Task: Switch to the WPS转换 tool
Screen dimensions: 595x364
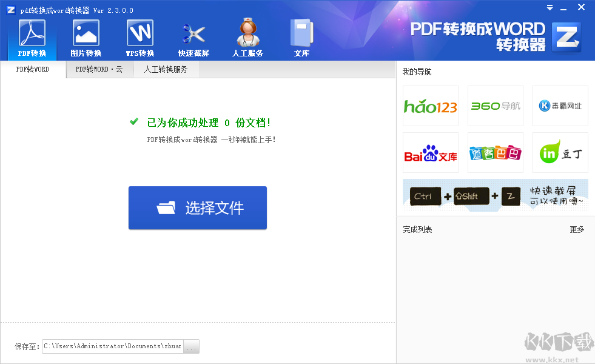Action: point(140,36)
